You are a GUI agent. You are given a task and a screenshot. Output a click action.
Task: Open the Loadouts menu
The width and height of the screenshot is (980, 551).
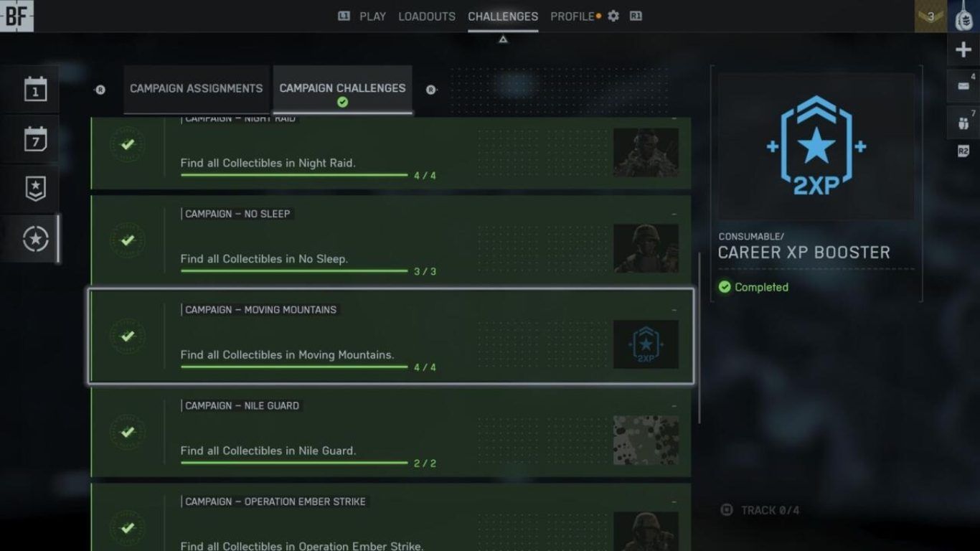pos(426,16)
